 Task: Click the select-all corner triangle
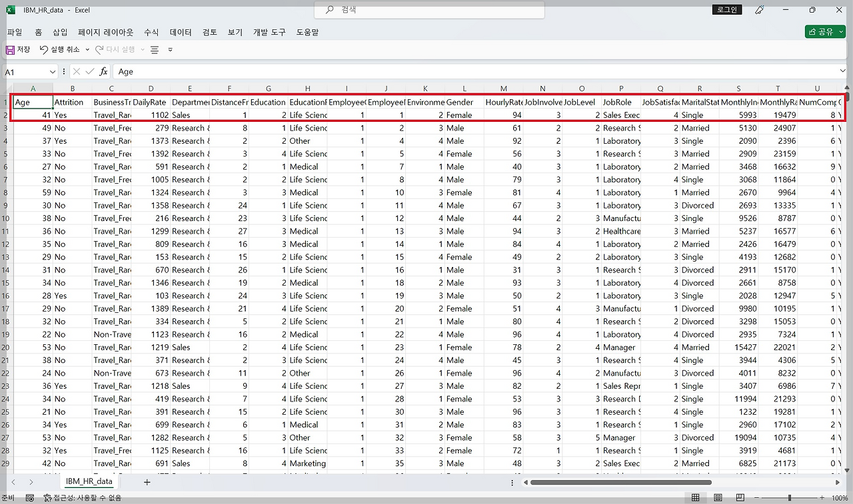(x=7, y=89)
